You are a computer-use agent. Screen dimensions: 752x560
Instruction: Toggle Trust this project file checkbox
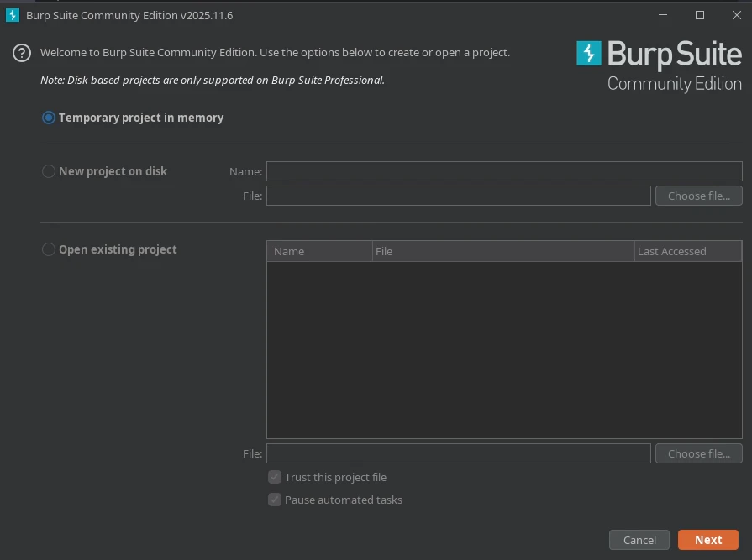(x=274, y=477)
